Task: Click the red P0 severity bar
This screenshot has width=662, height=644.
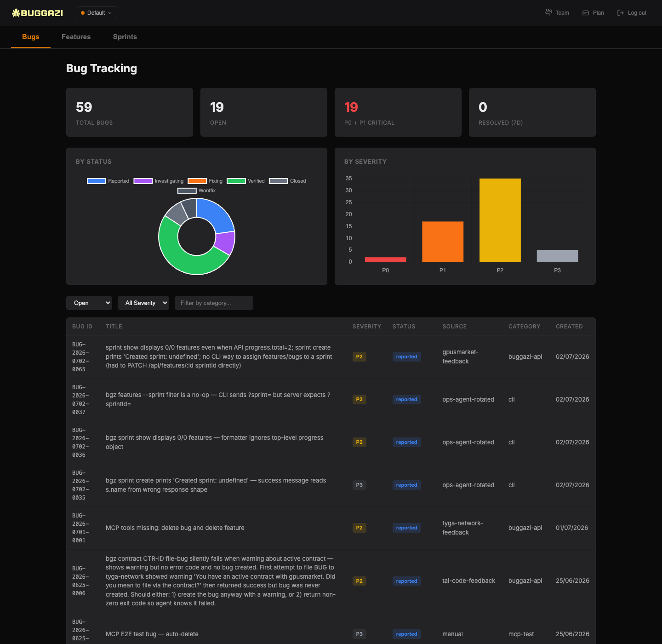Action: (385, 259)
